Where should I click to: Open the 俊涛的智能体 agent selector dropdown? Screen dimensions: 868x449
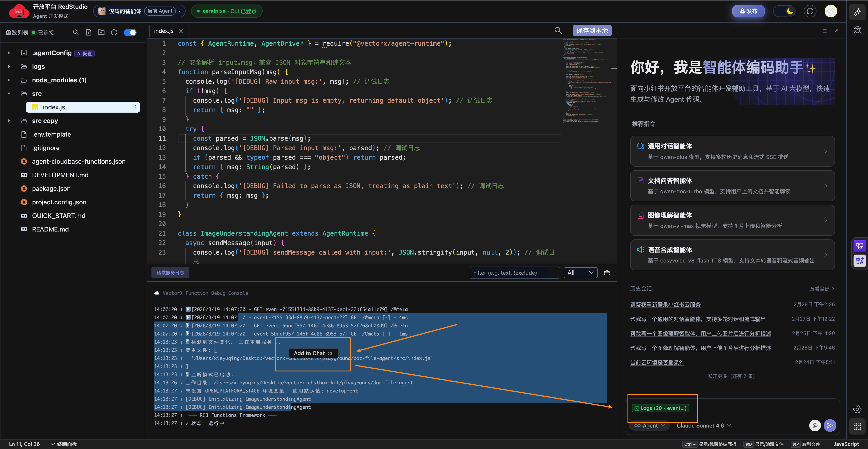(139, 11)
